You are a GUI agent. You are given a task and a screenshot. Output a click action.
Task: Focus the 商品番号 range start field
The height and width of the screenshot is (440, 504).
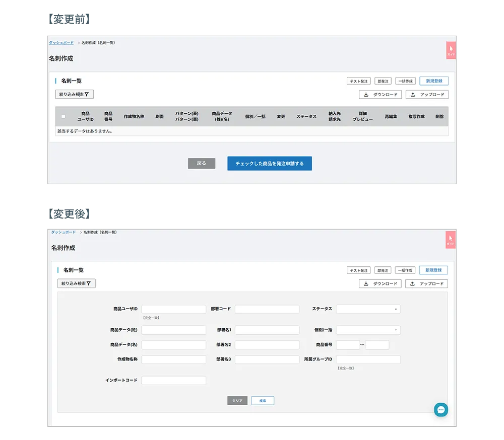(348, 345)
